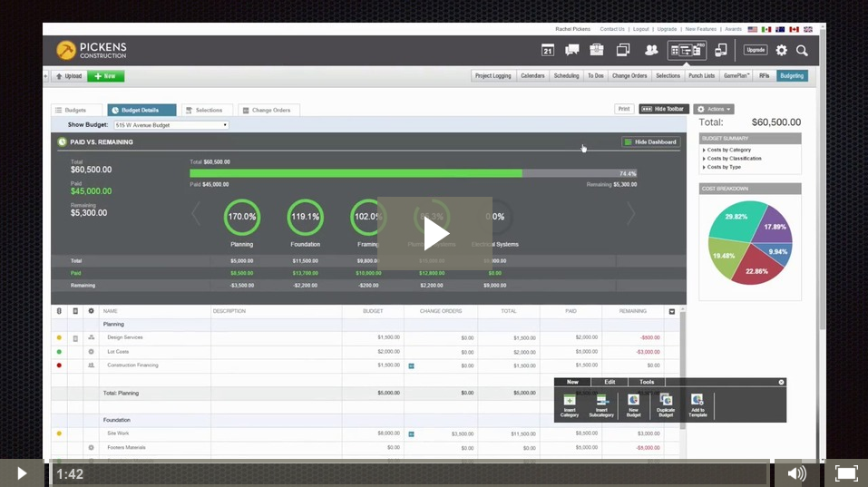The width and height of the screenshot is (868, 487).
Task: Show previous dashboard categories arrow
Action: pyautogui.click(x=195, y=214)
